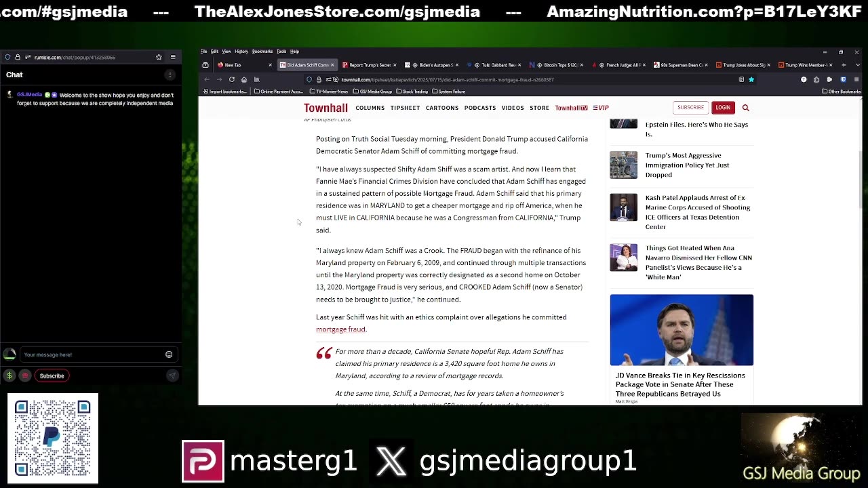Image resolution: width=868 pixels, height=488 pixels.
Task: Follow the 'mortgage fraud' article link
Action: [341, 329]
